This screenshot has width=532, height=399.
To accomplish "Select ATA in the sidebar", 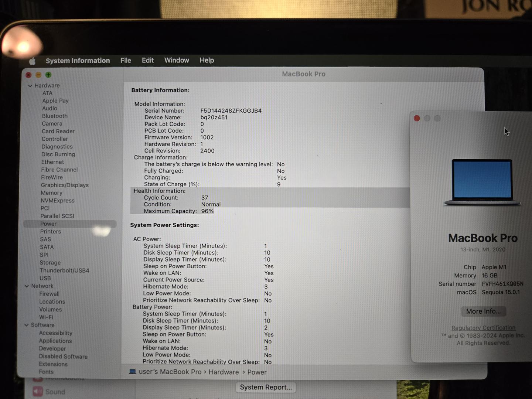I will pyautogui.click(x=47, y=93).
